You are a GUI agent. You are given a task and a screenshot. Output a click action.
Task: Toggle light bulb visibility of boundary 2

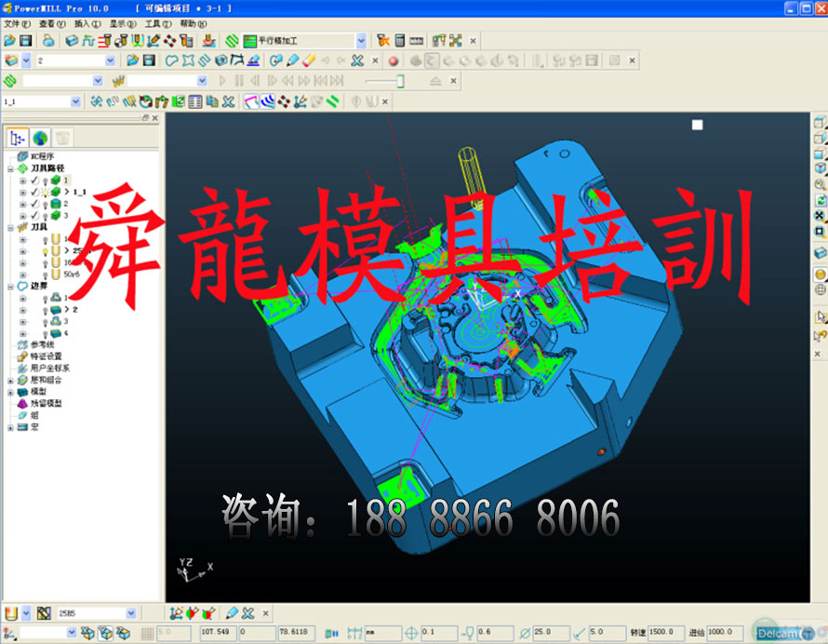tap(45, 309)
